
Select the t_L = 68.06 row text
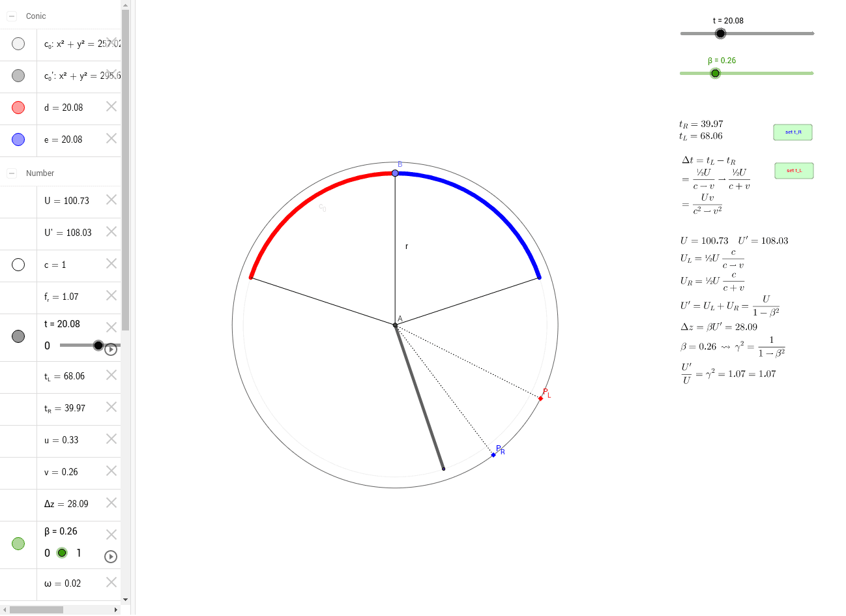(65, 377)
